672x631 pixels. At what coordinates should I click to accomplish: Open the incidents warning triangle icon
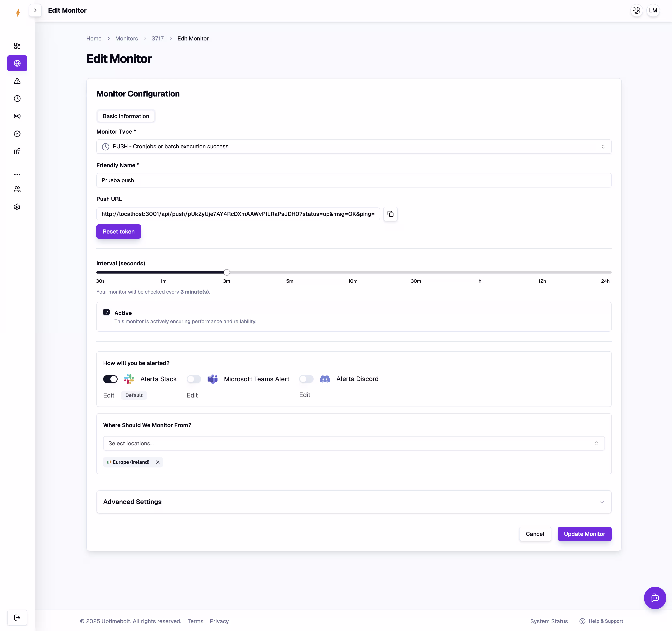17,81
